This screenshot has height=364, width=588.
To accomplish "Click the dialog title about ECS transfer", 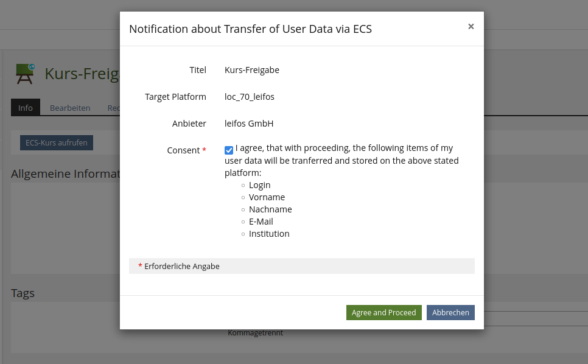I will (x=250, y=29).
